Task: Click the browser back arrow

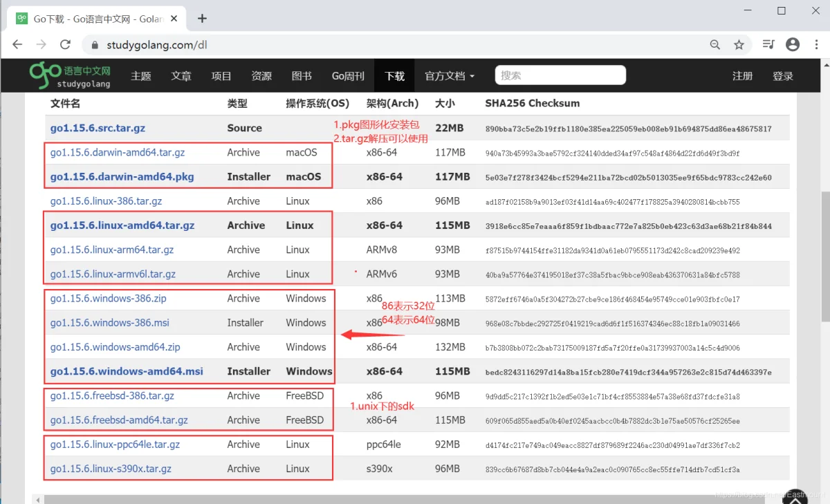Action: pos(17,45)
